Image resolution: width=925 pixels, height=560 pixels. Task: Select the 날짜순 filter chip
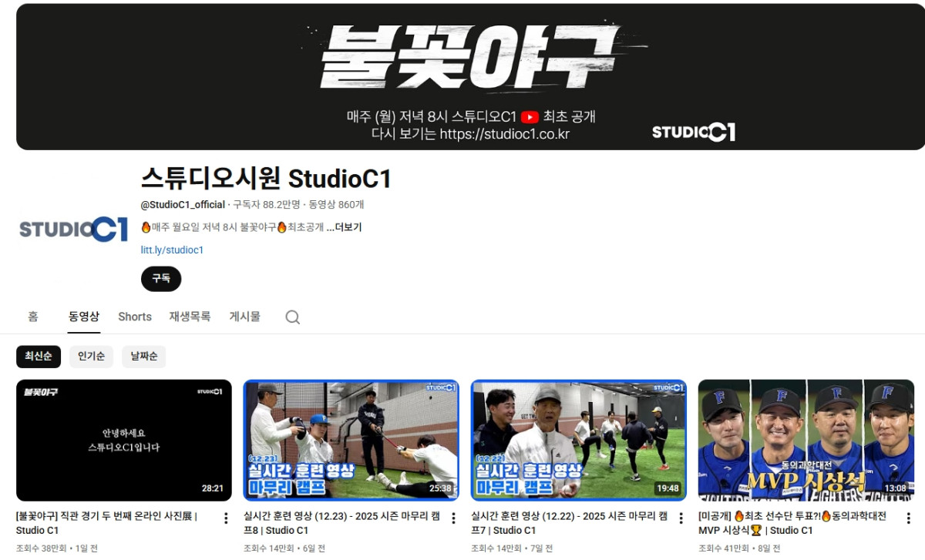click(x=143, y=357)
